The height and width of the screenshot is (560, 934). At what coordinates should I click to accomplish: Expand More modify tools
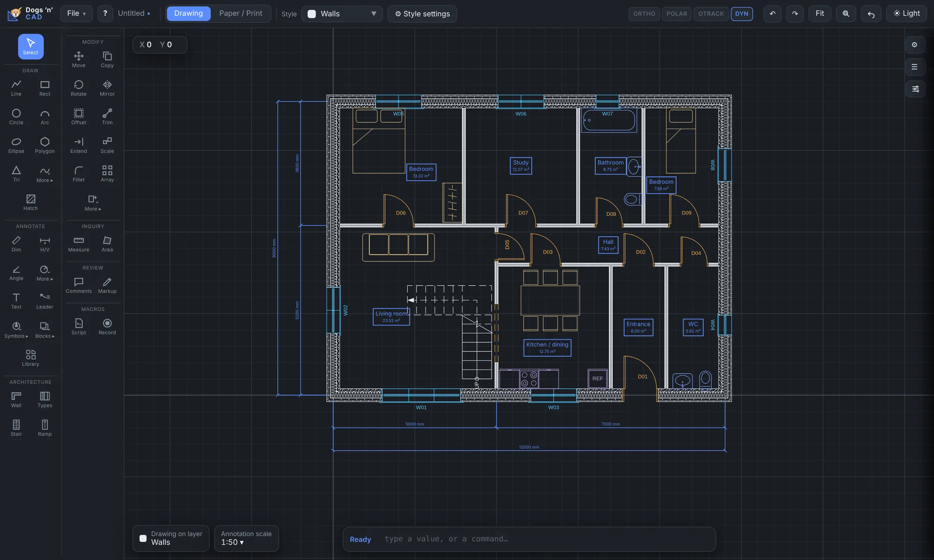(x=93, y=203)
